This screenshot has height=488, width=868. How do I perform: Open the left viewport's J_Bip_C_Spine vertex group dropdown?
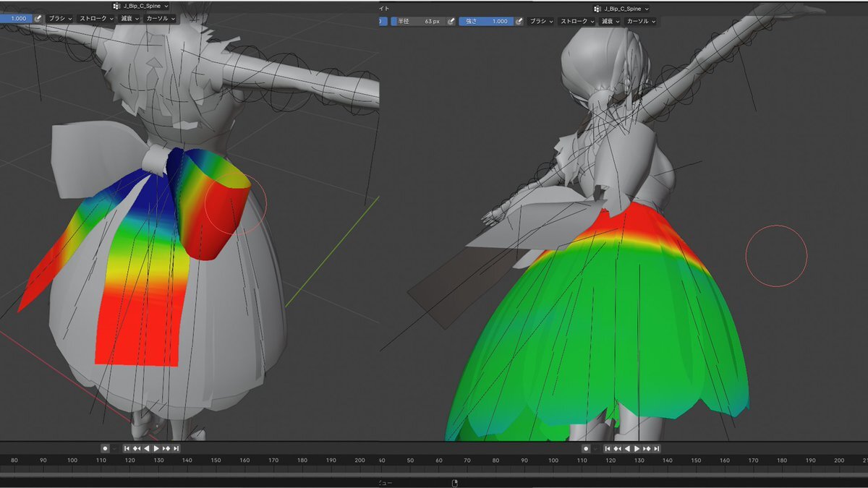141,6
